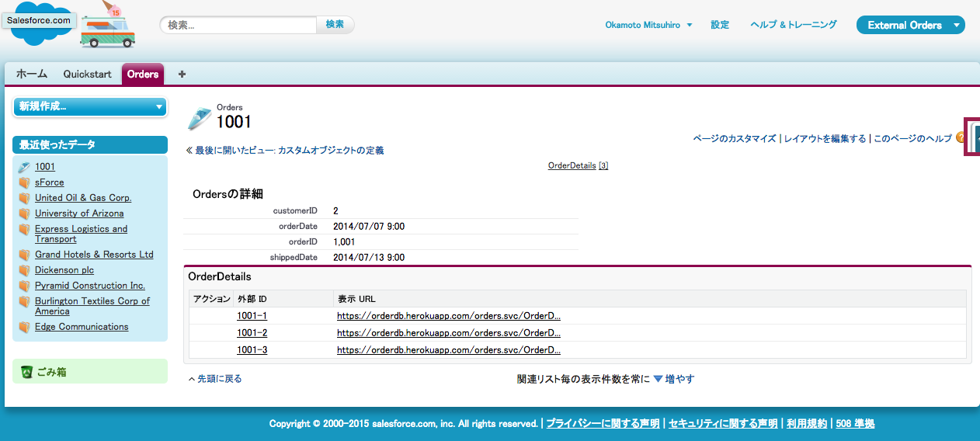The width and height of the screenshot is (980, 441).
Task: Click the orderDate value 2014/07/07 9:00
Action: [x=369, y=227]
